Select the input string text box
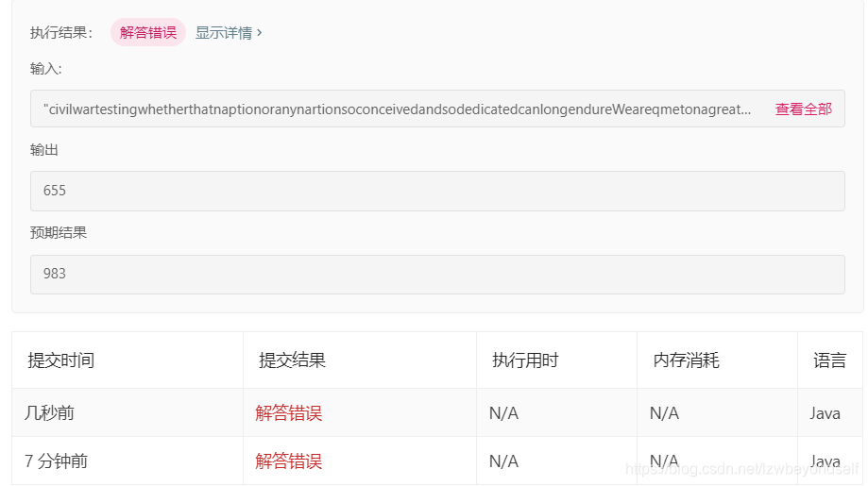This screenshot has width=868, height=486. (x=437, y=109)
